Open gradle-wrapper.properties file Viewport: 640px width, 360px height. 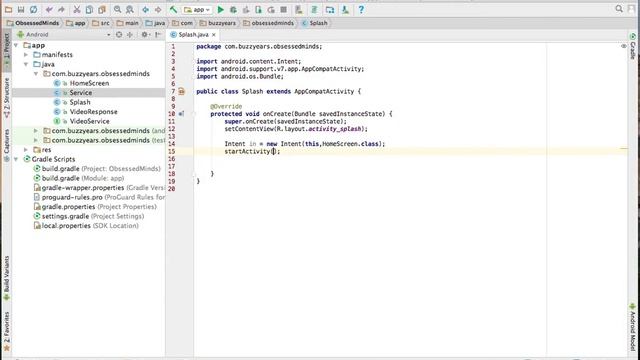tap(99, 188)
